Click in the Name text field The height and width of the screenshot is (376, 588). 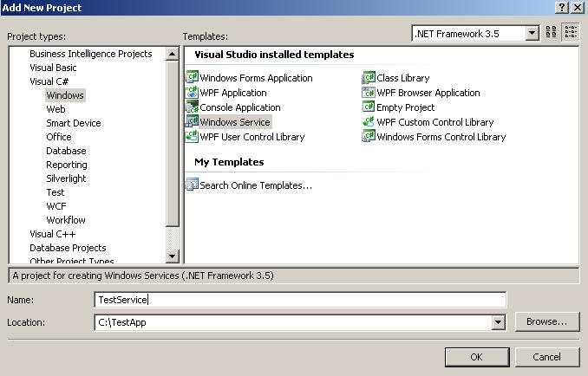tap(300, 300)
